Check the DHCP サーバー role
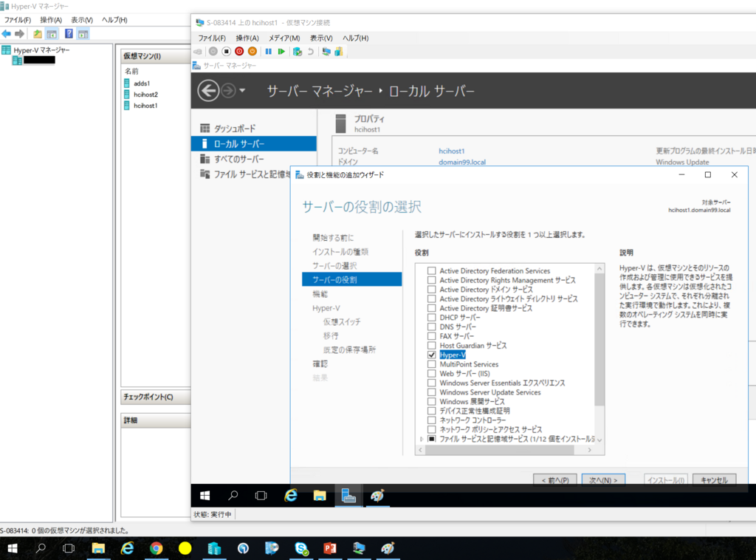Image resolution: width=756 pixels, height=560 pixels. (x=431, y=318)
